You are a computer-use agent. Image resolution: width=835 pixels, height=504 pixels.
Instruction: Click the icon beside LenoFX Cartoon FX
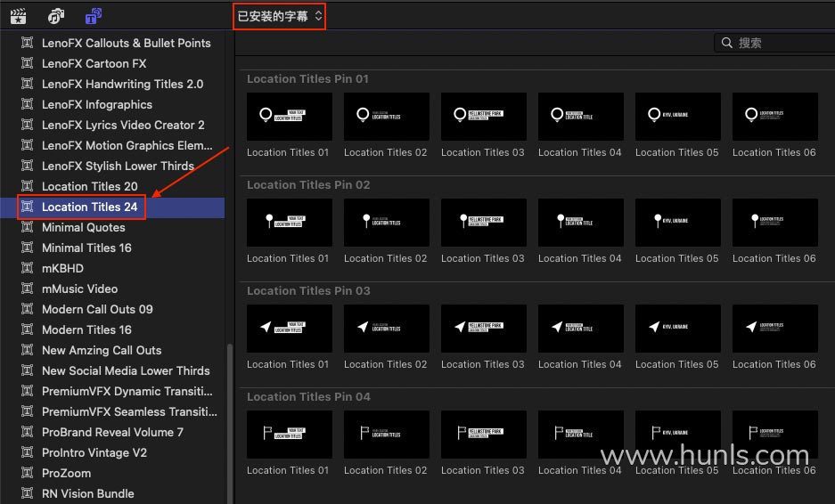(x=27, y=63)
